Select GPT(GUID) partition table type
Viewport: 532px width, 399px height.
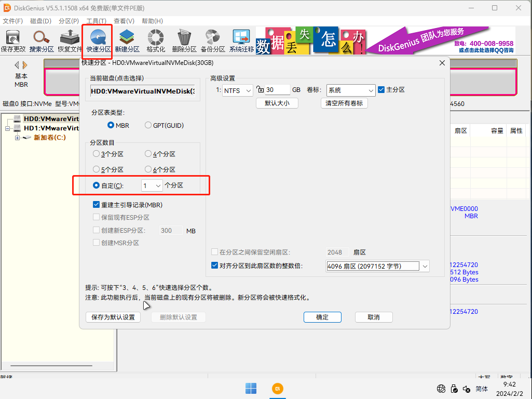[164, 125]
